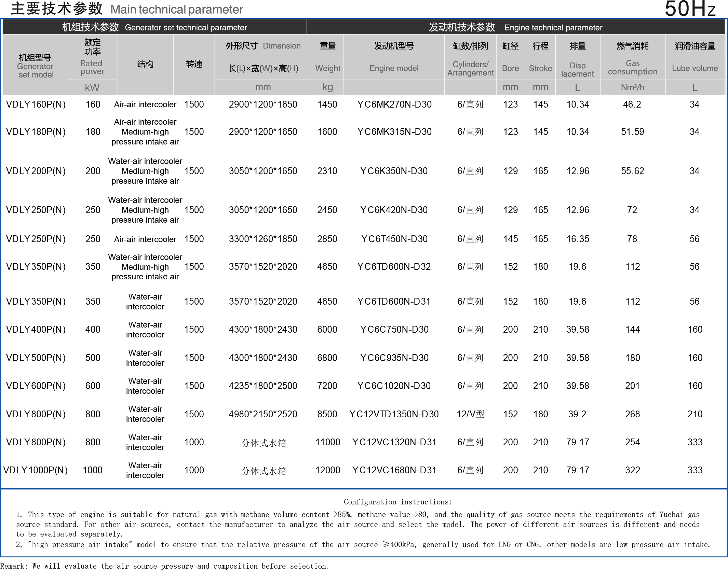The image size is (728, 570).
Task: Click engine model YC6K350N-D30
Action: coord(394,171)
